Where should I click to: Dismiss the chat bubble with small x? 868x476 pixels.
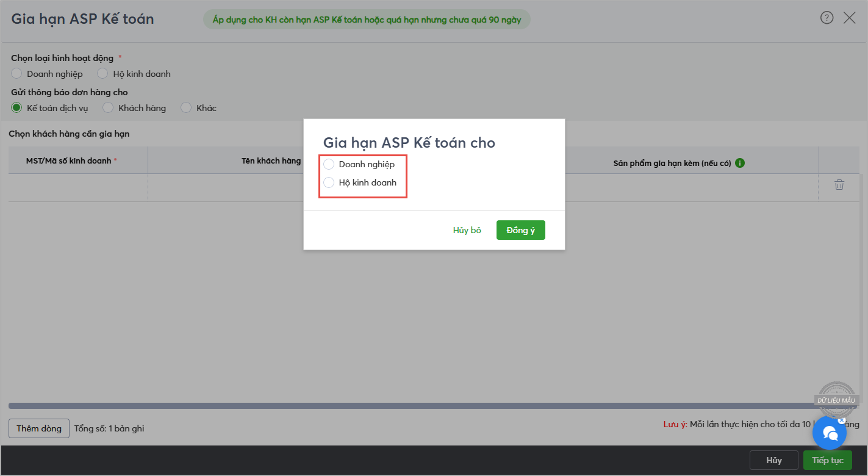pos(842,420)
